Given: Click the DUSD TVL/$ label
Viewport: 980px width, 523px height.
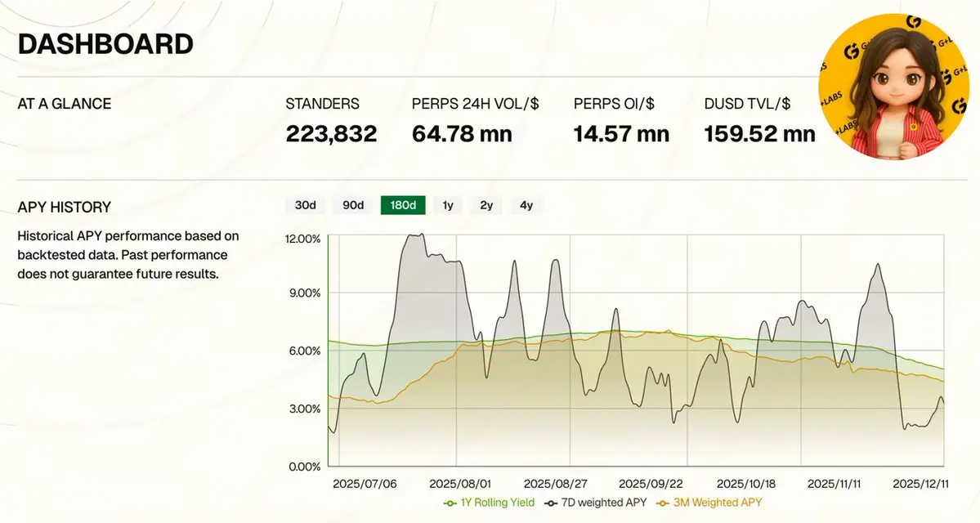Looking at the screenshot, I should (x=747, y=104).
